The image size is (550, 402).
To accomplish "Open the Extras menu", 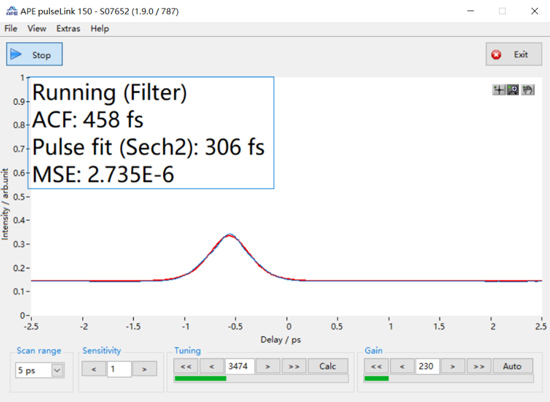I will click(68, 28).
